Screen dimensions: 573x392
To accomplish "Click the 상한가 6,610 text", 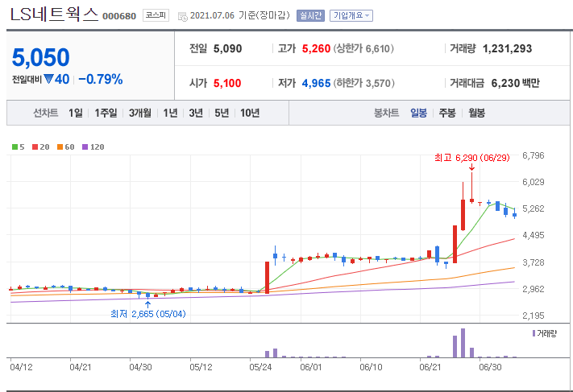I will [x=363, y=48].
